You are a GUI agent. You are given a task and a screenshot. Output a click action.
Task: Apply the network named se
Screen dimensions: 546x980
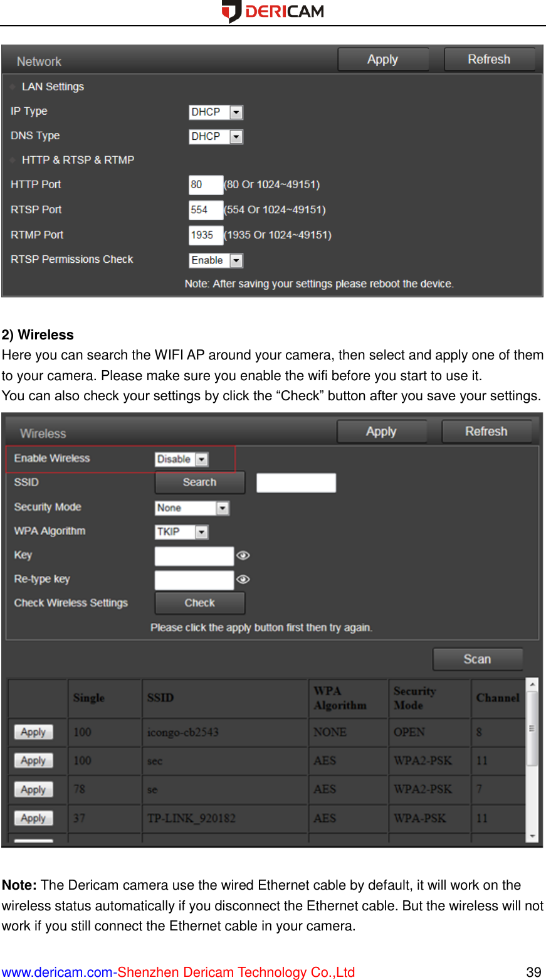[x=34, y=790]
